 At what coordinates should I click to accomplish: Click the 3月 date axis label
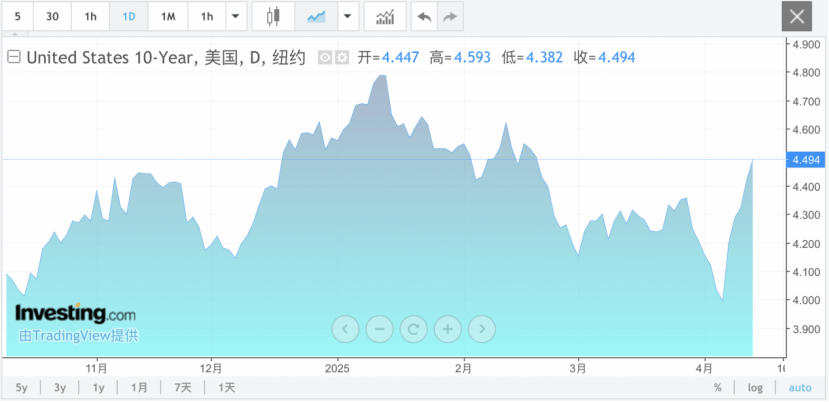pyautogui.click(x=578, y=368)
